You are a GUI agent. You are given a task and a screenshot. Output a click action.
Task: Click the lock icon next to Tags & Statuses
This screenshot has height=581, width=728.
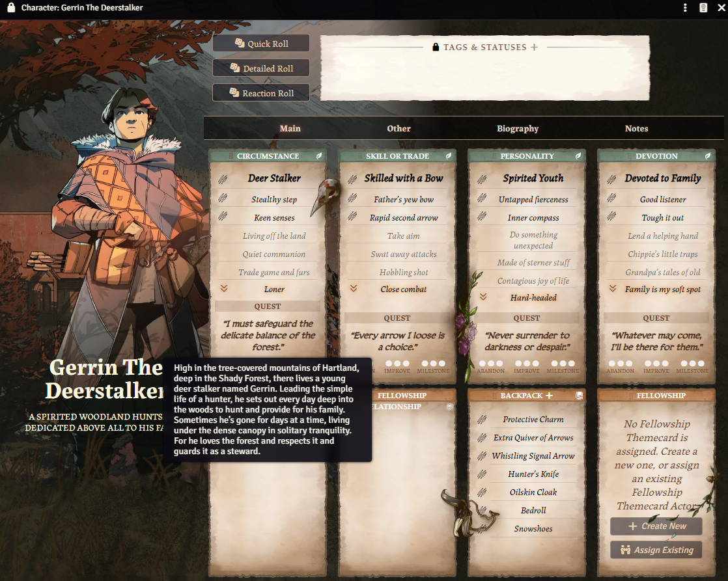coord(436,47)
